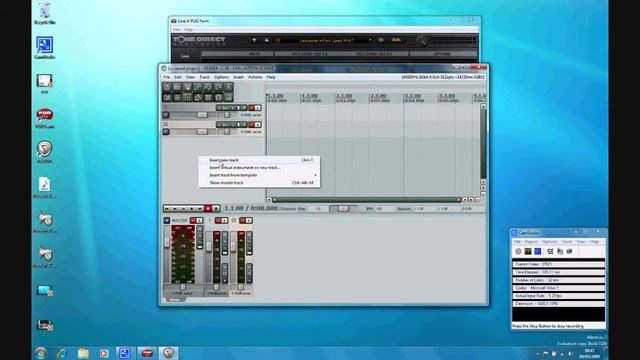The height and width of the screenshot is (360, 640).
Task: Click CamStudio Record button
Action: pyautogui.click(x=518, y=251)
